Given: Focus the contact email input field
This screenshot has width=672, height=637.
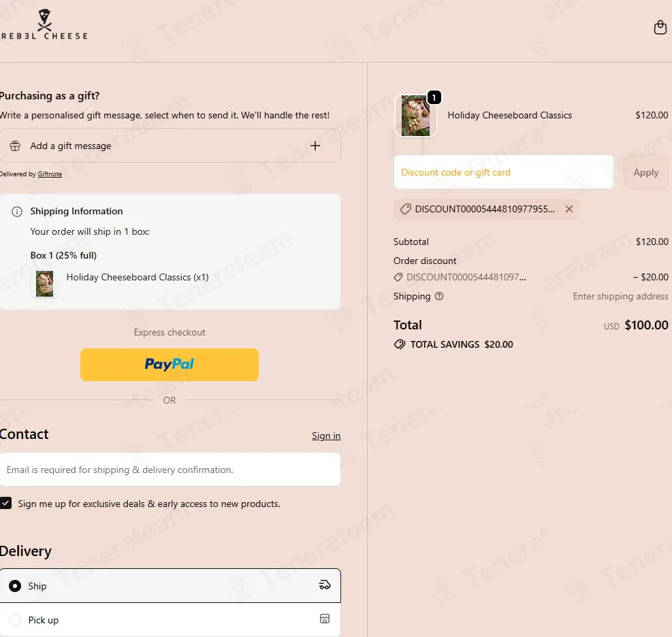Looking at the screenshot, I should tap(170, 470).
